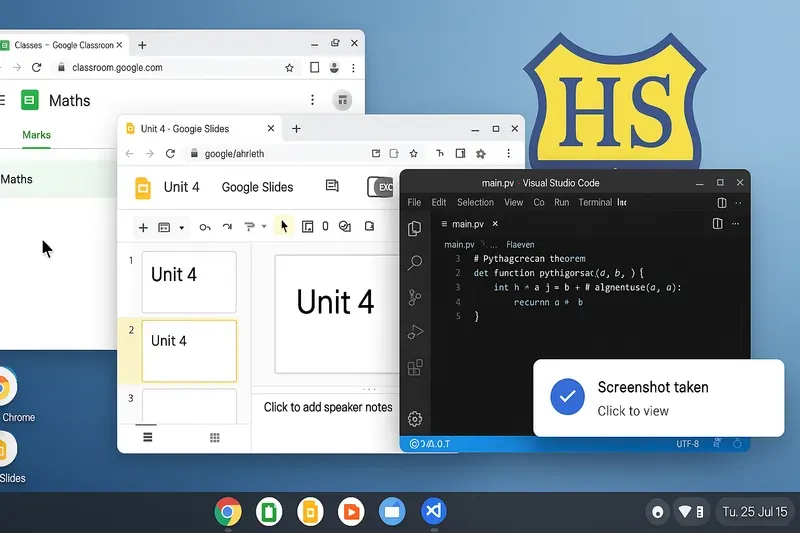Click the slide layout icon in Slides toolbar
This screenshot has height=533, width=800.
click(164, 227)
